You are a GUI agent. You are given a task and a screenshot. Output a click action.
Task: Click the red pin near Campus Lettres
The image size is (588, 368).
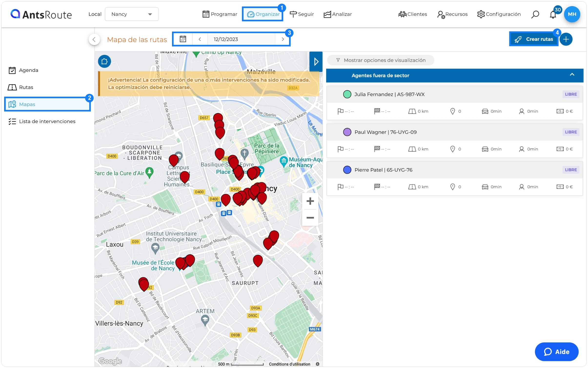tap(173, 160)
